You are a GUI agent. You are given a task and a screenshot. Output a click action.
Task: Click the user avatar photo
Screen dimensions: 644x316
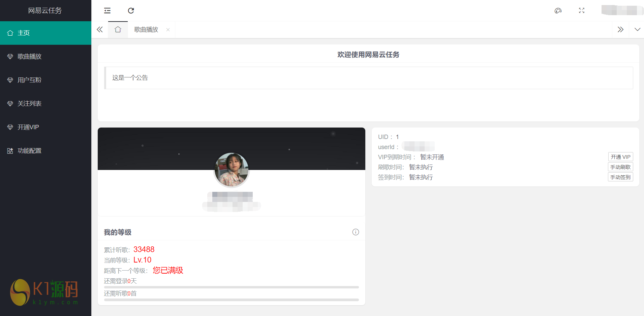click(232, 170)
